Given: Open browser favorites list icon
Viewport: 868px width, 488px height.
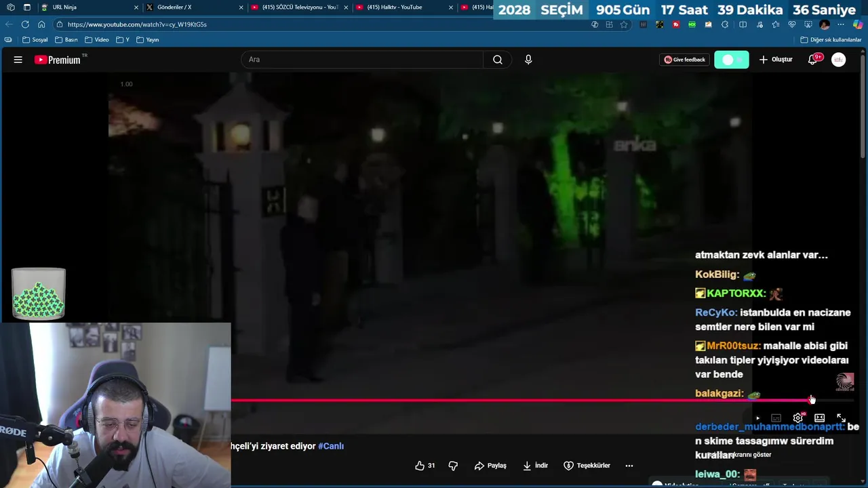Looking at the screenshot, I should tap(776, 24).
